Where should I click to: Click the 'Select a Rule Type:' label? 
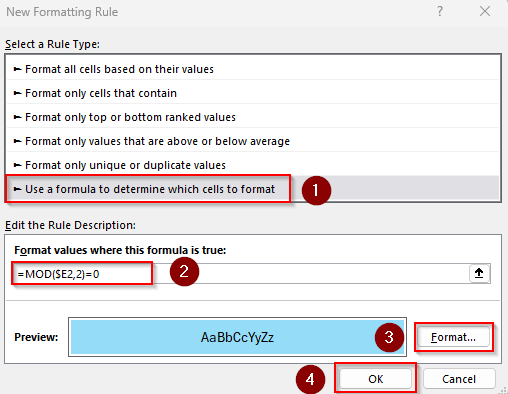pos(52,44)
